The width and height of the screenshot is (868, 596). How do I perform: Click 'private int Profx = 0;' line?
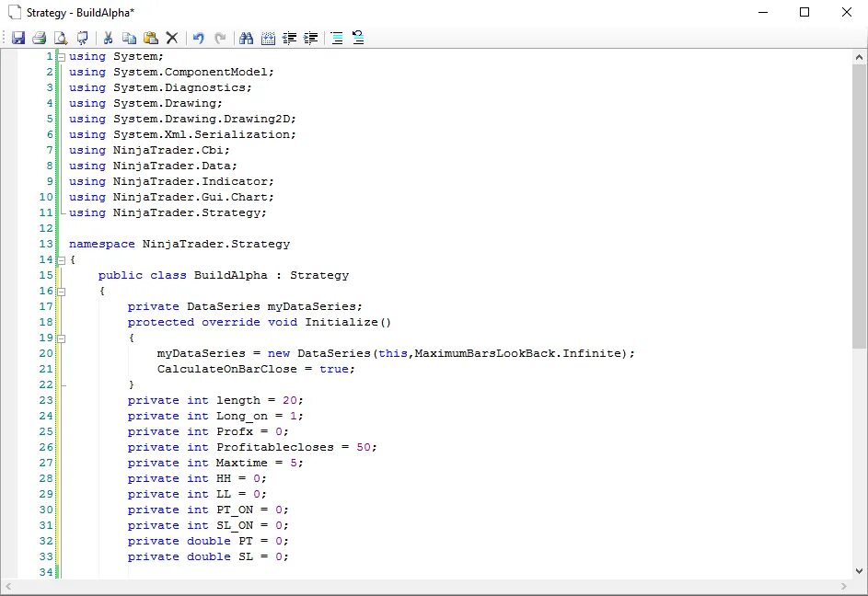tap(208, 431)
